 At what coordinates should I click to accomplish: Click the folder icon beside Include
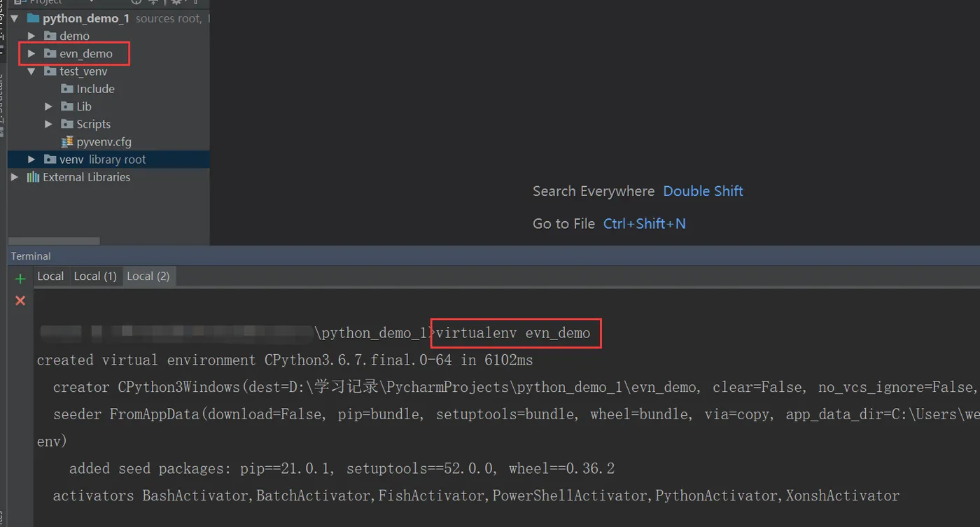coord(67,89)
